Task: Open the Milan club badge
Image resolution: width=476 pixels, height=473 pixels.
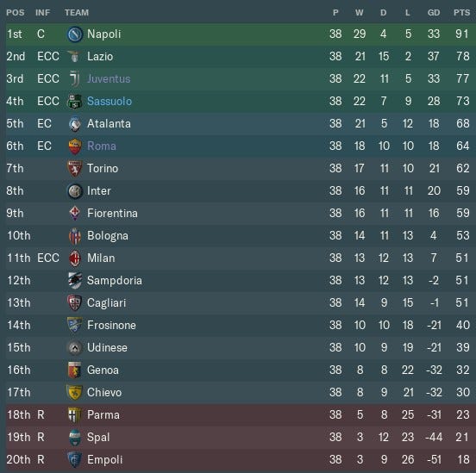Action: click(x=75, y=258)
